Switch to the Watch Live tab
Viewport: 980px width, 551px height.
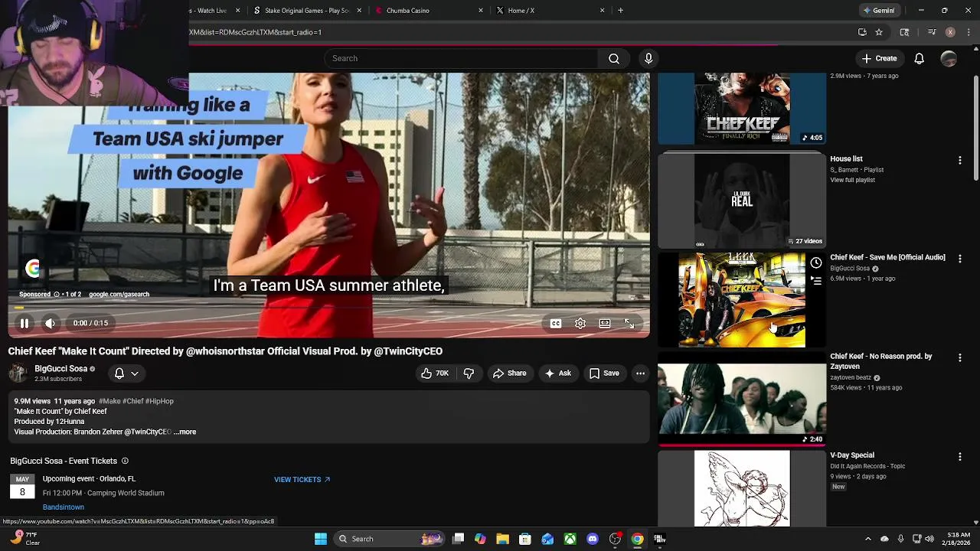coord(216,11)
